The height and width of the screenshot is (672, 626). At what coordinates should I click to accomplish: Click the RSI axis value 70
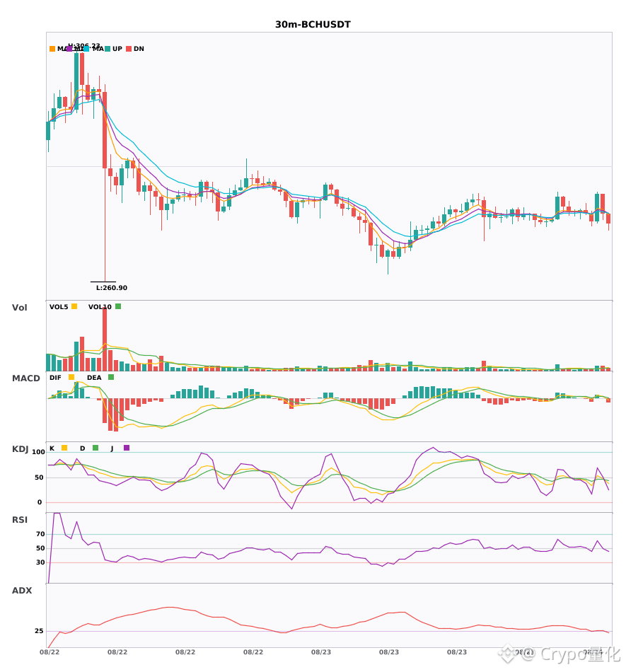pyautogui.click(x=40, y=534)
